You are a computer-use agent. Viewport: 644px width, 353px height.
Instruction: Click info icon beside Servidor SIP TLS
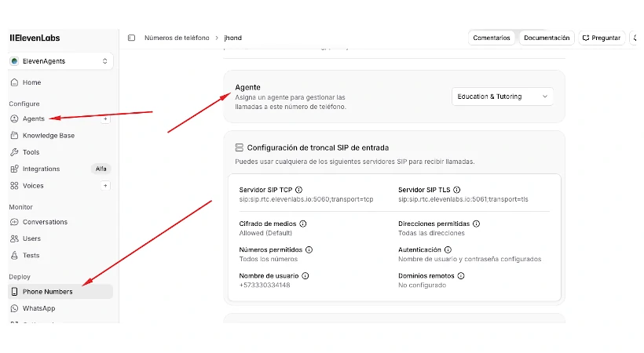coord(457,190)
